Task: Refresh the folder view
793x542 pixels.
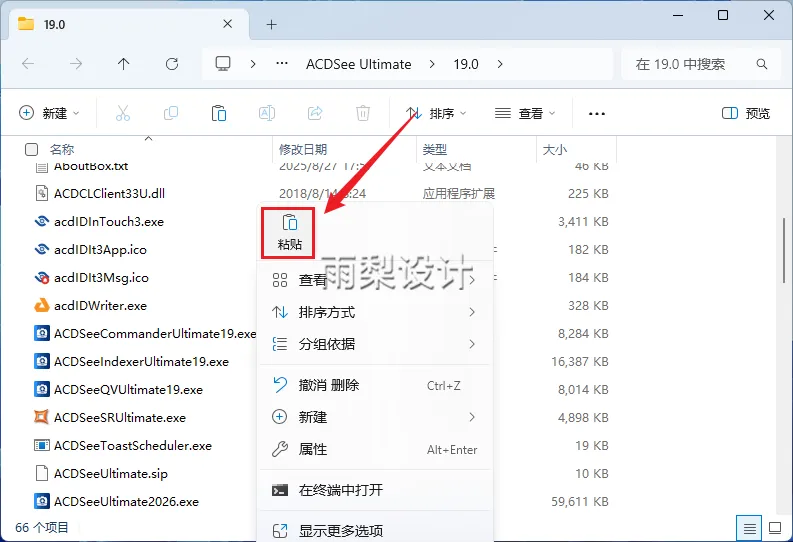Action: [x=172, y=64]
